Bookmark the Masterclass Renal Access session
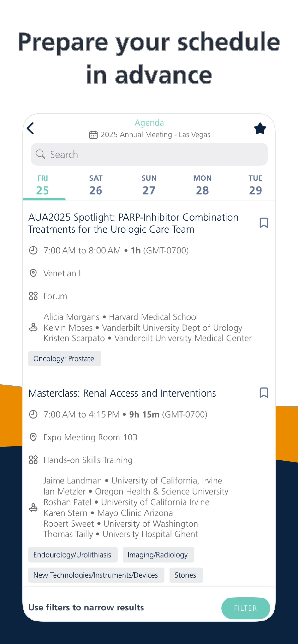 pyautogui.click(x=264, y=393)
